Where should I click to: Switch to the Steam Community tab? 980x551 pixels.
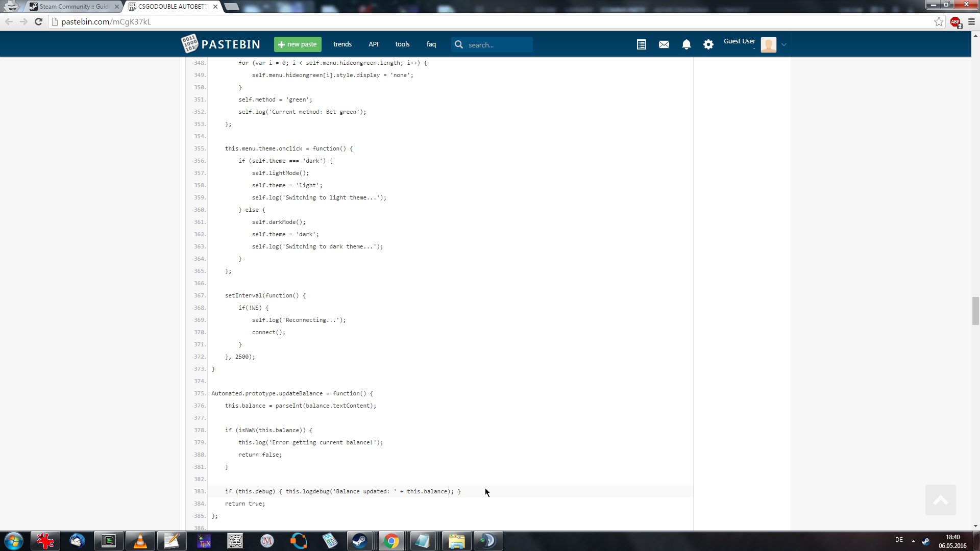click(74, 7)
